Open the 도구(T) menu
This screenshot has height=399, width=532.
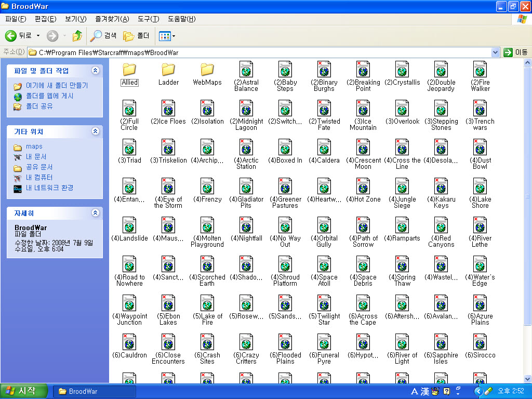click(148, 19)
